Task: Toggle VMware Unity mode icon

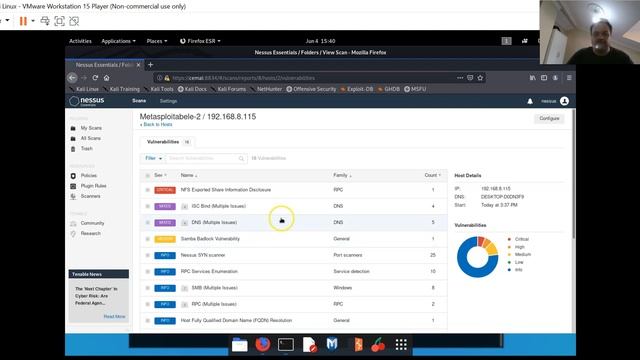Action: tap(74, 21)
